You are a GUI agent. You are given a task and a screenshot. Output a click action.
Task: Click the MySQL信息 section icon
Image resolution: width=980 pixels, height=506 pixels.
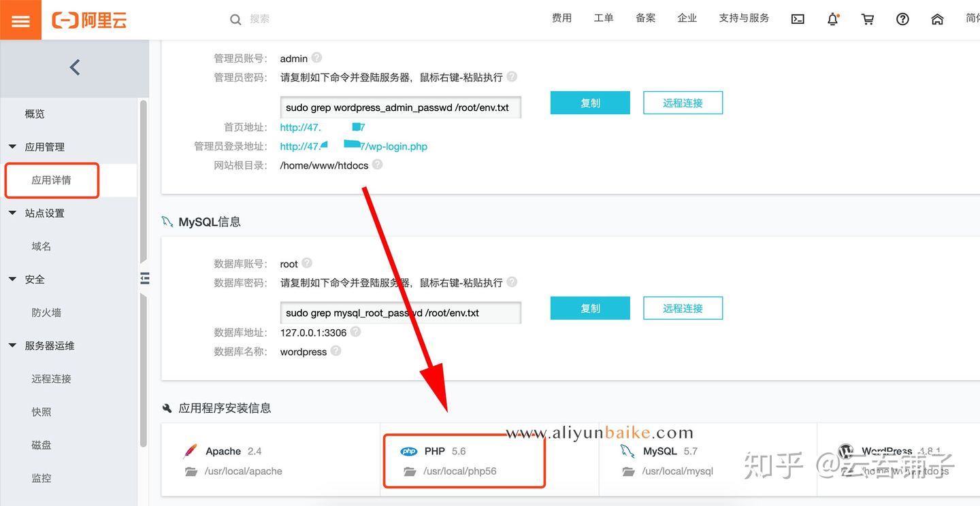tap(167, 222)
